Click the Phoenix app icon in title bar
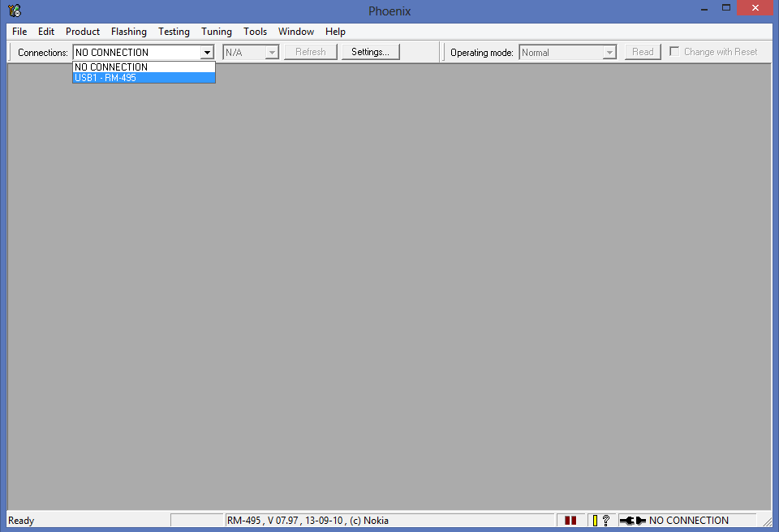The height and width of the screenshot is (532, 779). [14, 10]
